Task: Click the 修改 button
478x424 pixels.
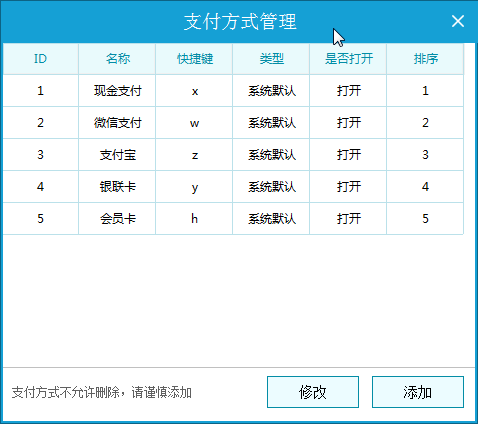Action: tap(313, 392)
